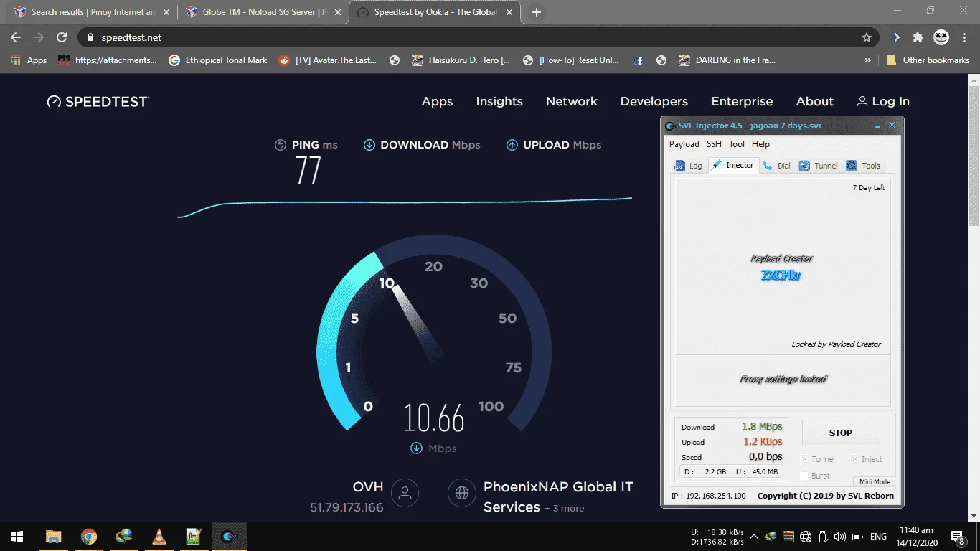
Task: Click the browser Forward button
Action: coord(39,37)
